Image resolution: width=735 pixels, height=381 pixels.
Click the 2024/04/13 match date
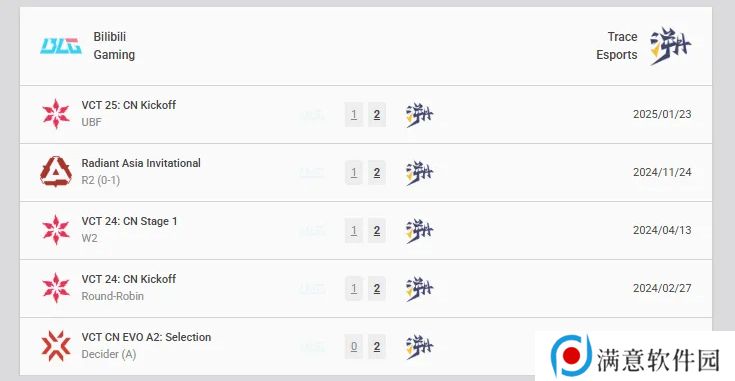pyautogui.click(x=662, y=230)
